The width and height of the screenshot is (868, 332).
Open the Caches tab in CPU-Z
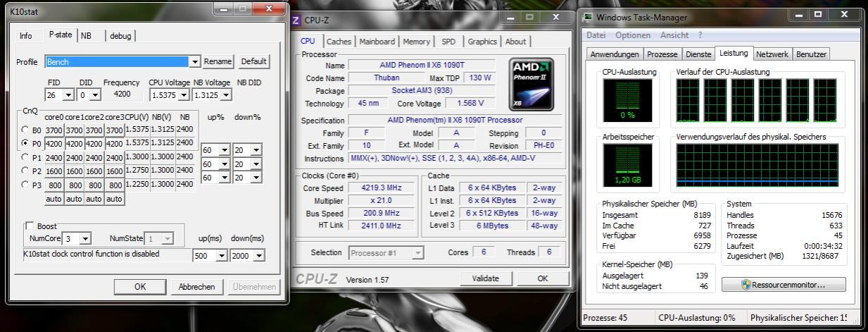(x=339, y=42)
